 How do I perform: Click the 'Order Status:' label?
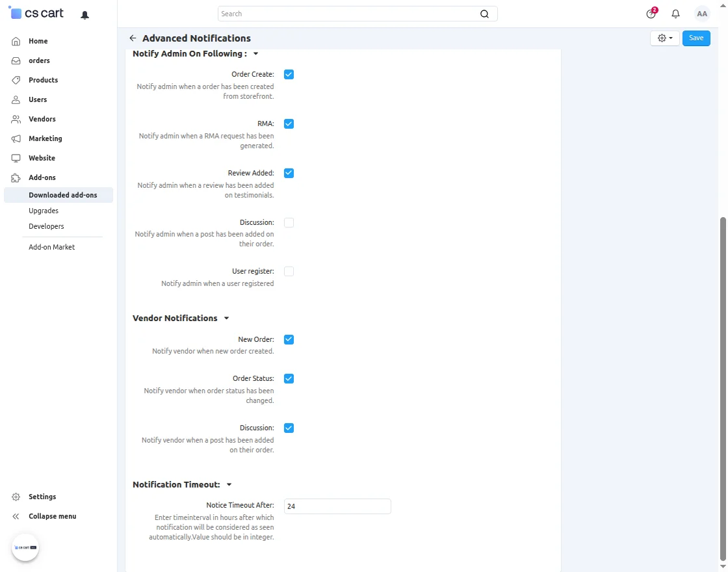click(253, 379)
